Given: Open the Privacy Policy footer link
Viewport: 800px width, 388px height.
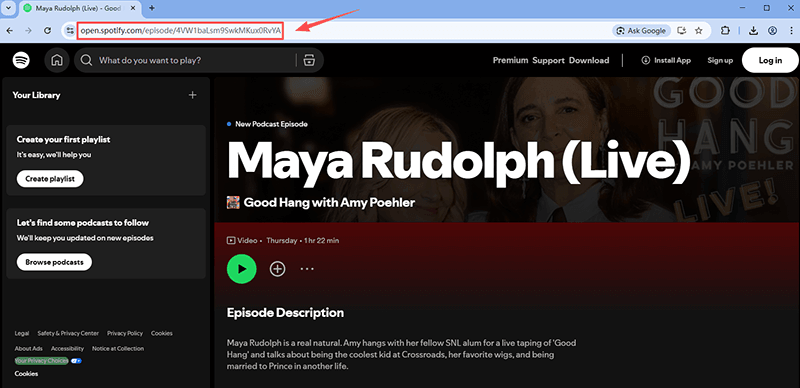Looking at the screenshot, I should (125, 333).
